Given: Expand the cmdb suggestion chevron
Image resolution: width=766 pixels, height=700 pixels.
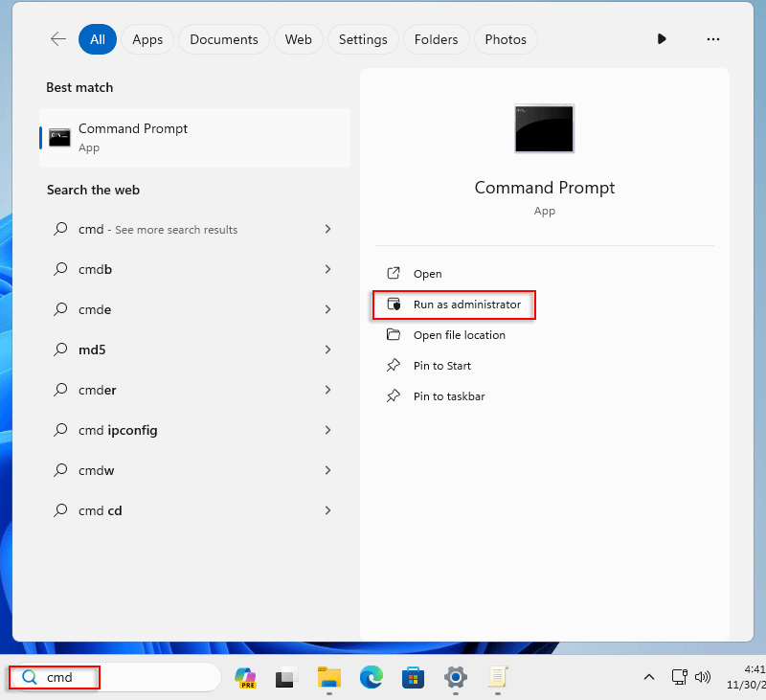Looking at the screenshot, I should point(327,269).
